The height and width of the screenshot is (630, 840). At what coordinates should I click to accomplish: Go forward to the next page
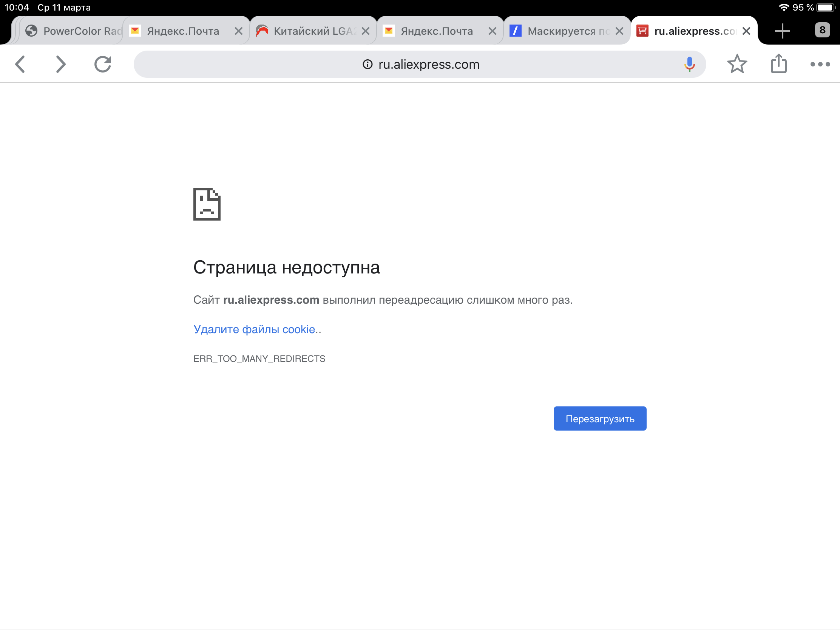point(60,64)
